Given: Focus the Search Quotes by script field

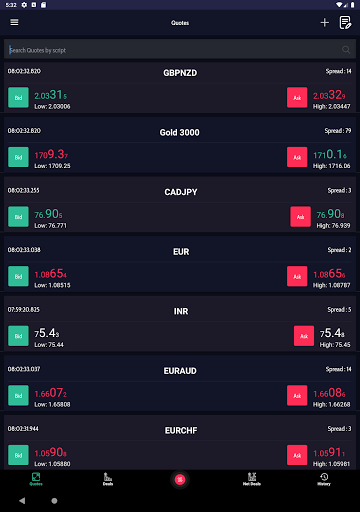Looking at the screenshot, I should (x=180, y=50).
